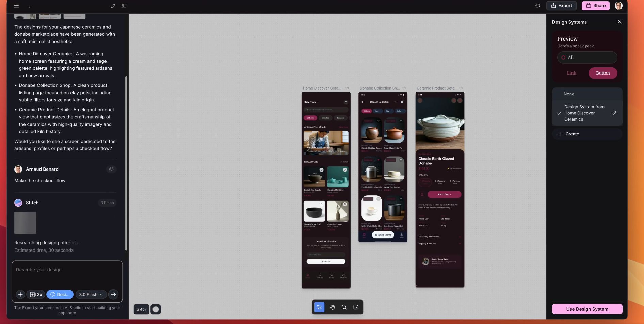644x324 pixels.
Task: Share the project using the Share button
Action: click(x=596, y=6)
